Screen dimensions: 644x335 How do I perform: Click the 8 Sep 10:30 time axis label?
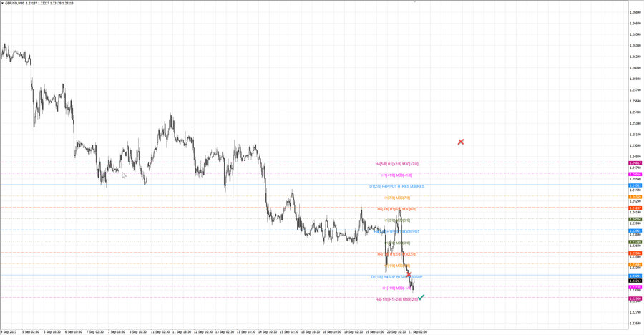[x=138, y=331]
